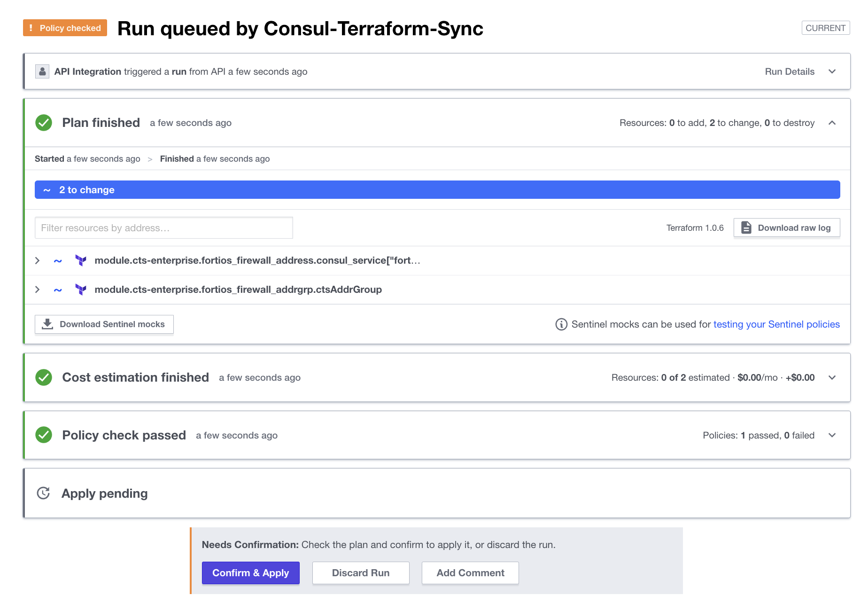Collapse the Plan finished panel
This screenshot has width=868, height=611.
pos(832,123)
